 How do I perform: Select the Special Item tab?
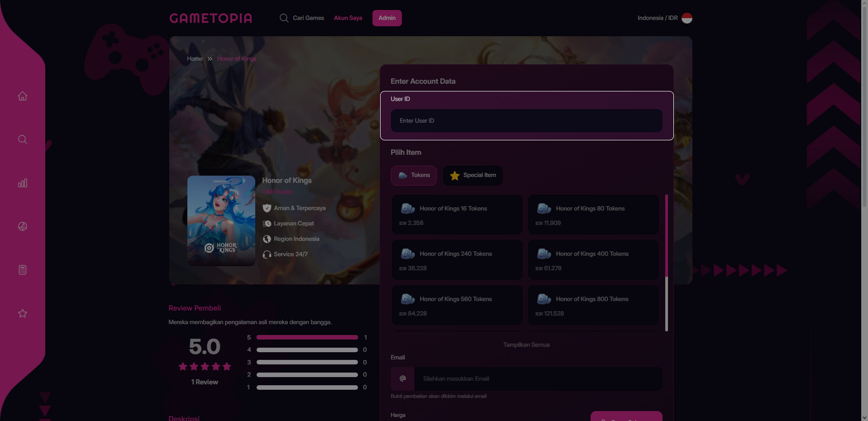473,175
